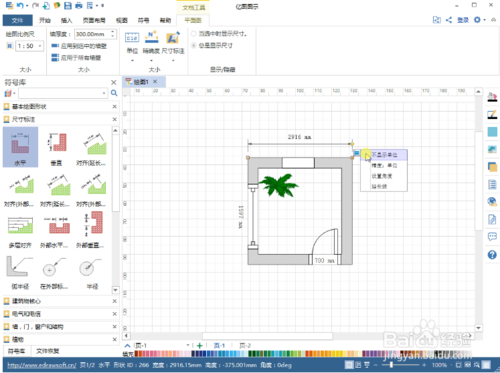Click the Open folder icon in quick access toolbar
The width and height of the screenshot is (500, 373).
pyautogui.click(x=57, y=5)
